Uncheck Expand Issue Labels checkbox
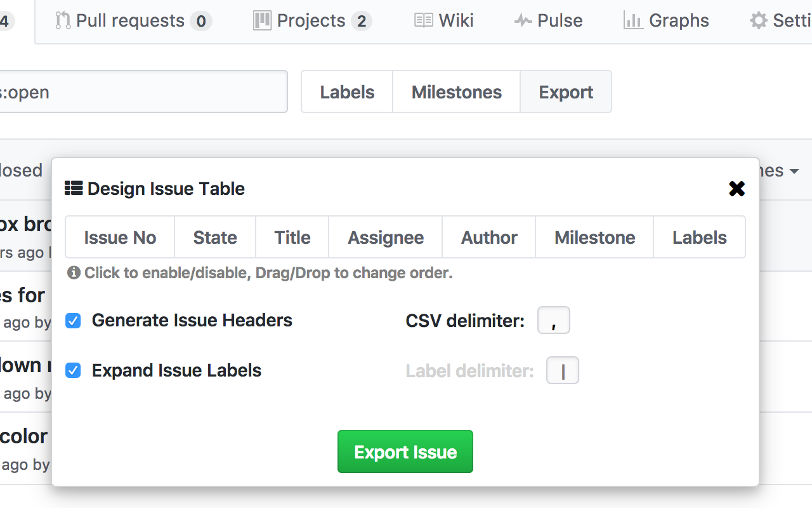The image size is (812, 508). tap(74, 370)
